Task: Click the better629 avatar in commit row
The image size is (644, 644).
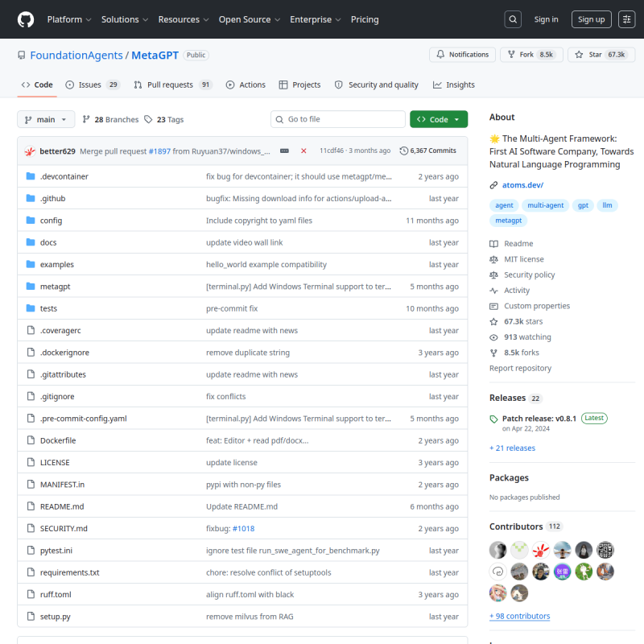Action: [x=30, y=151]
